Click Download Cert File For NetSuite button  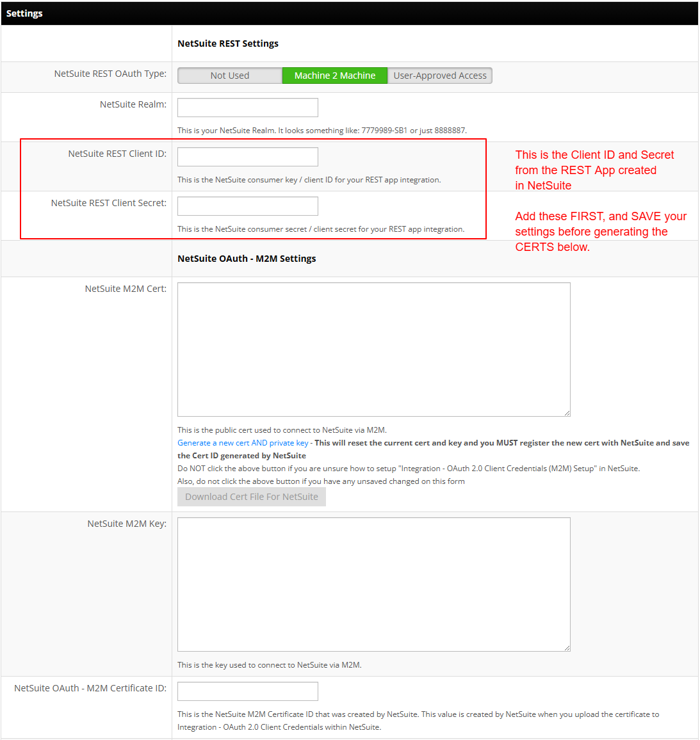tap(252, 497)
